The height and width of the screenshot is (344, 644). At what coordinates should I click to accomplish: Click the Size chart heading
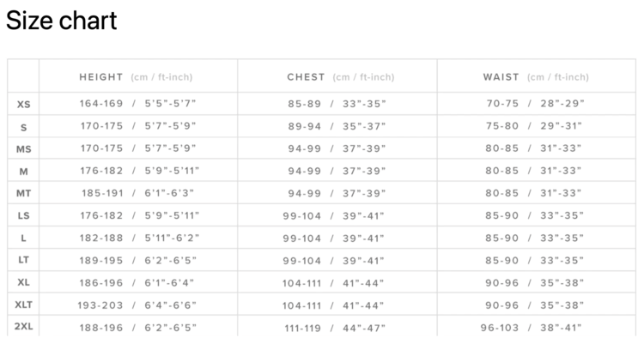pyautogui.click(x=61, y=21)
